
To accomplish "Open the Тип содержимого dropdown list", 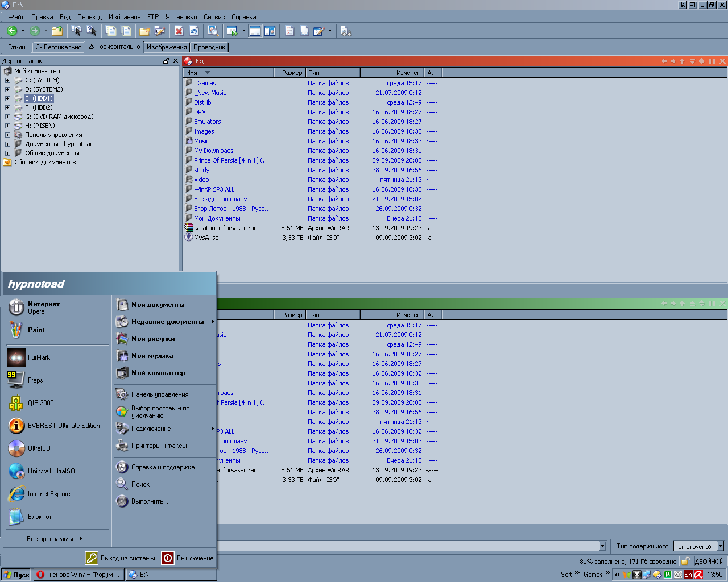I will tap(720, 546).
